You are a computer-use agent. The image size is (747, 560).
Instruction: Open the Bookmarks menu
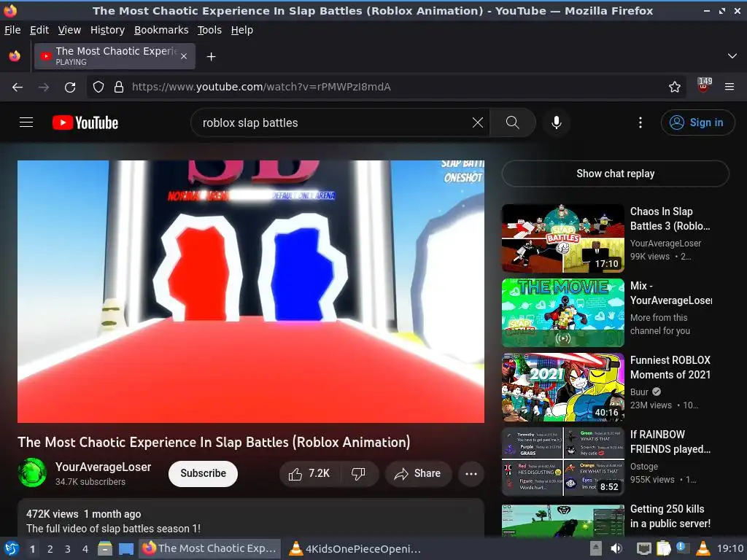point(161,30)
